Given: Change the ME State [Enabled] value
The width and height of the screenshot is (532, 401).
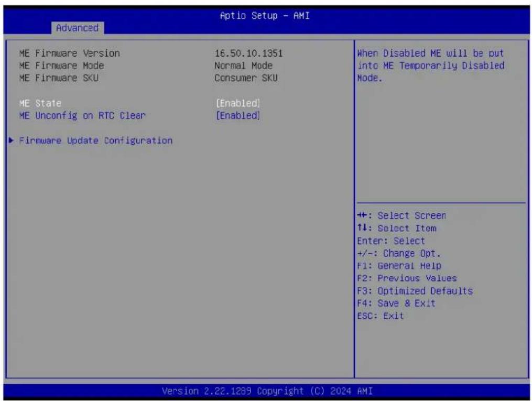Looking at the screenshot, I should click(238, 103).
